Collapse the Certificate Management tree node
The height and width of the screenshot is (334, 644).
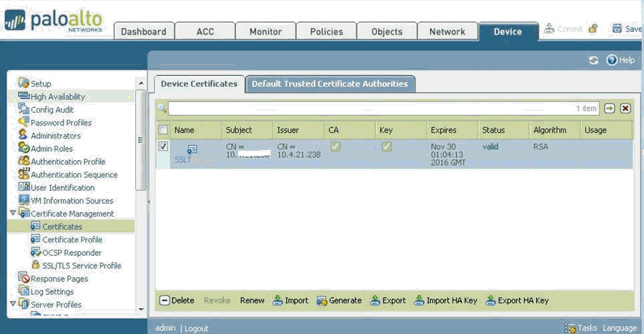(x=13, y=213)
